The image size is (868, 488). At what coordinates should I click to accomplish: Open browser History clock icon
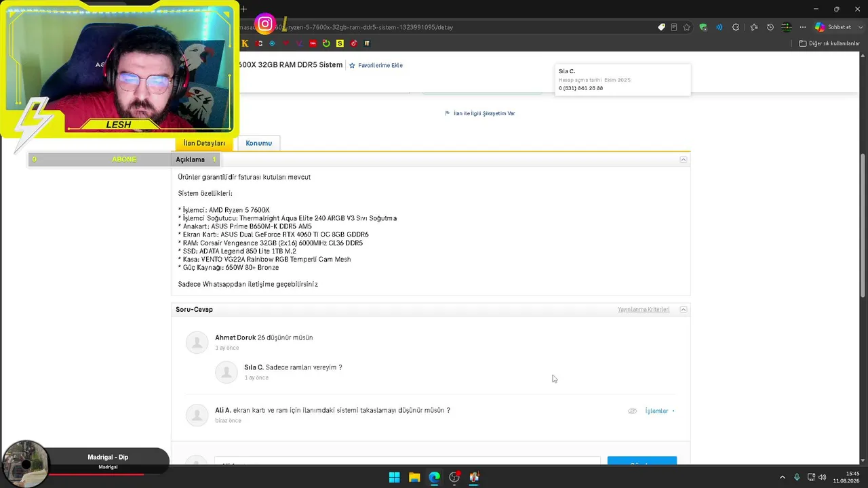[x=770, y=27]
